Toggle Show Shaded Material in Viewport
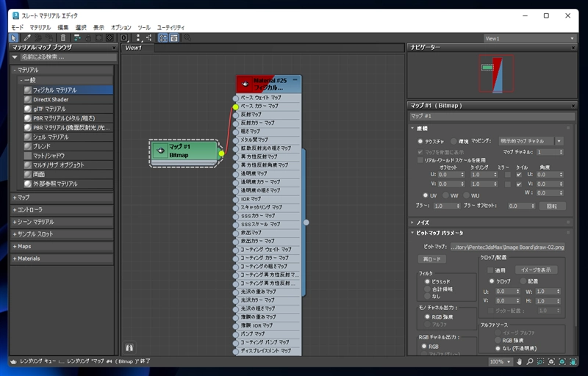The width and height of the screenshot is (588, 376). (x=98, y=38)
